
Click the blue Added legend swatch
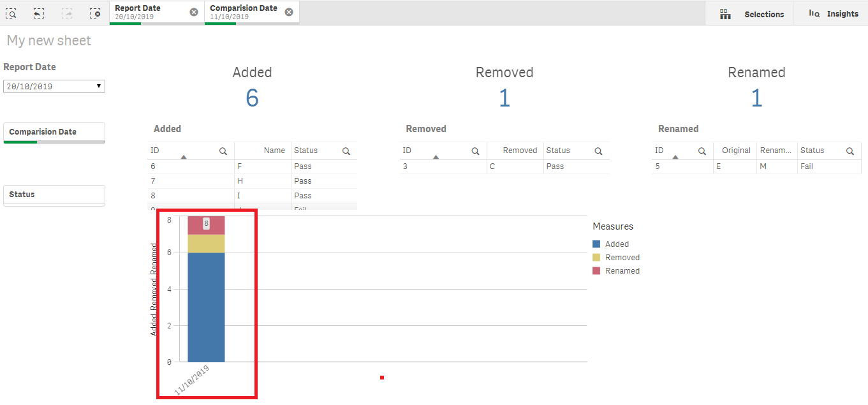point(597,244)
